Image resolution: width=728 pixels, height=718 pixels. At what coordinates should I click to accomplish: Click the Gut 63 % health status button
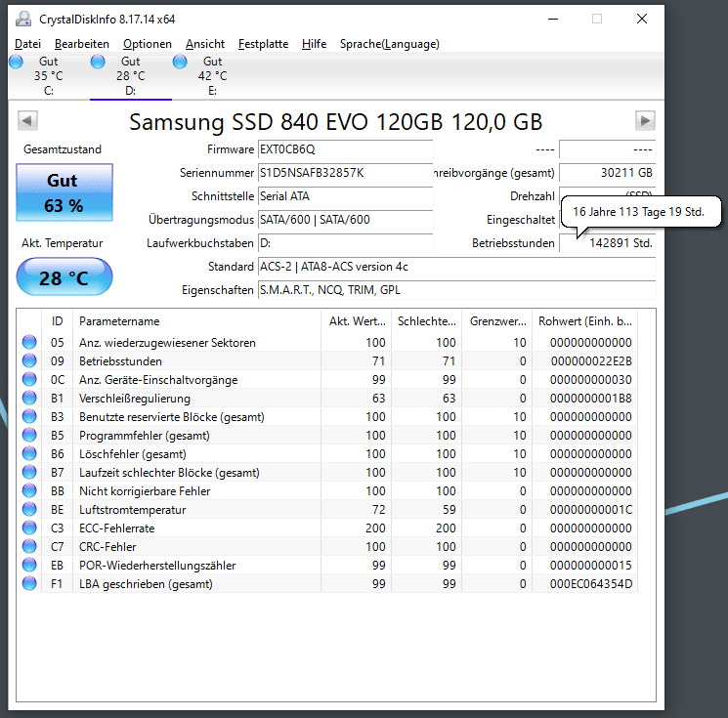tap(64, 192)
